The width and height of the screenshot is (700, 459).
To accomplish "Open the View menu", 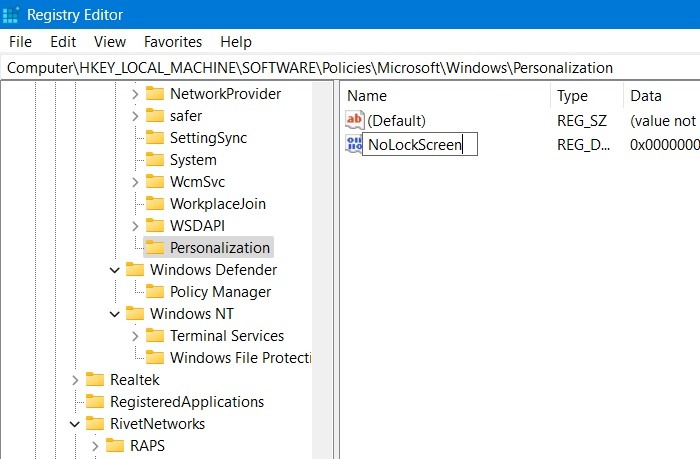I will click(110, 42).
